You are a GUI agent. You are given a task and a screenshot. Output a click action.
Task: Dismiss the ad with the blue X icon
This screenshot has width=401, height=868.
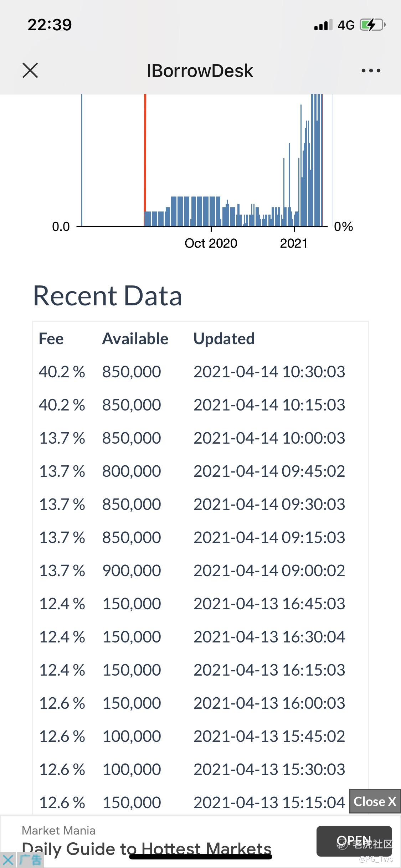point(8,860)
